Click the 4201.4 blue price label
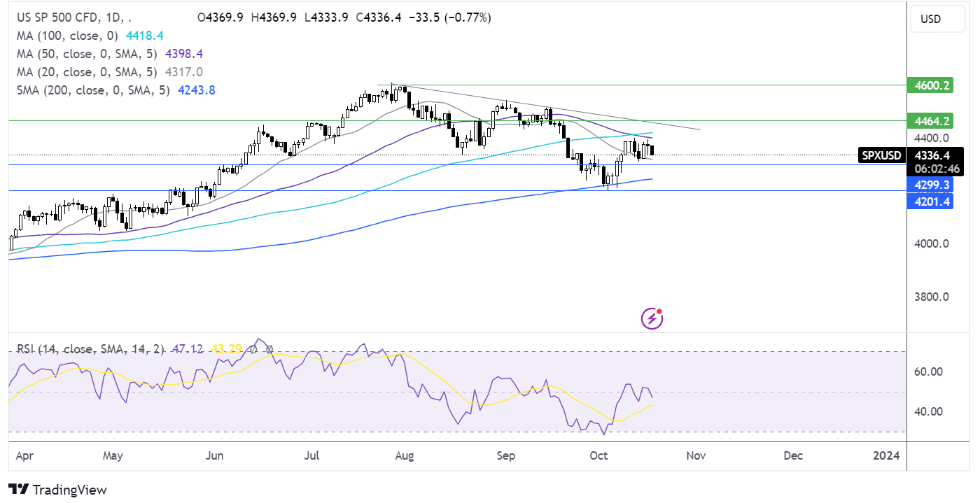980x503 pixels. tap(929, 201)
